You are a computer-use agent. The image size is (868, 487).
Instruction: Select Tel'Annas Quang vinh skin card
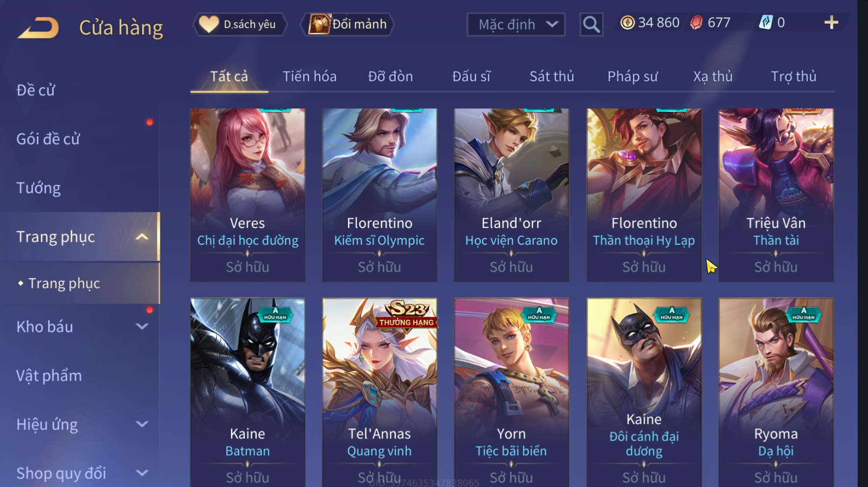click(379, 392)
